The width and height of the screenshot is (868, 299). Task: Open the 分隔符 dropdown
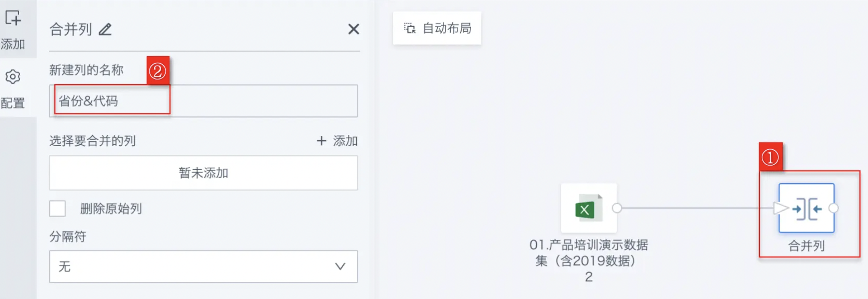click(x=203, y=266)
